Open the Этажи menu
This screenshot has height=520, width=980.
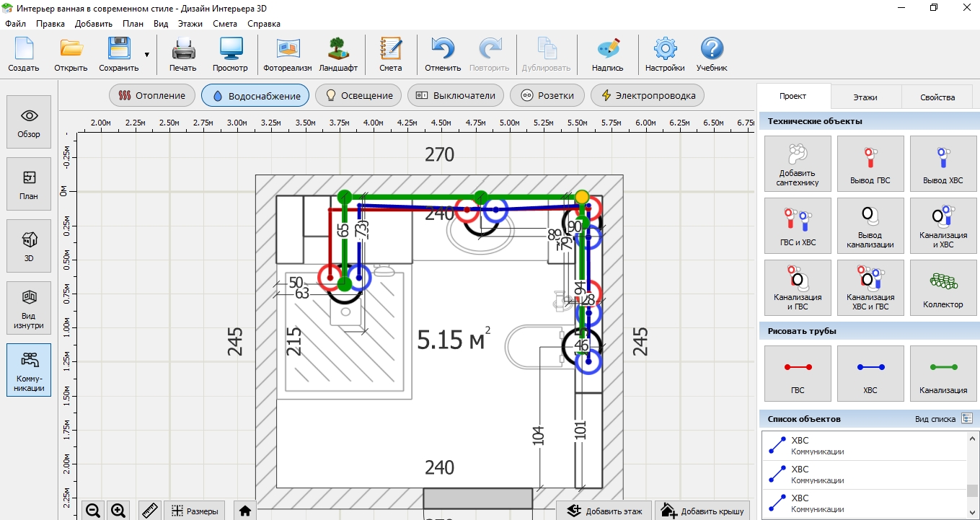[190, 23]
